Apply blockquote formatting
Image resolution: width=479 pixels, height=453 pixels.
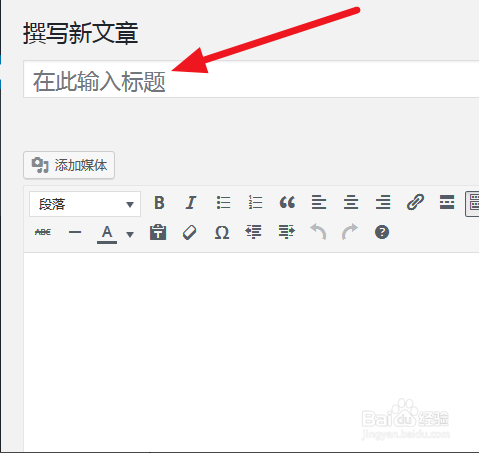[x=287, y=203]
